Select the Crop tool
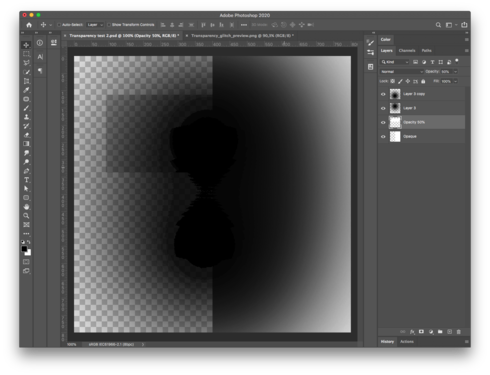This screenshot has width=490, height=375. pos(26,81)
